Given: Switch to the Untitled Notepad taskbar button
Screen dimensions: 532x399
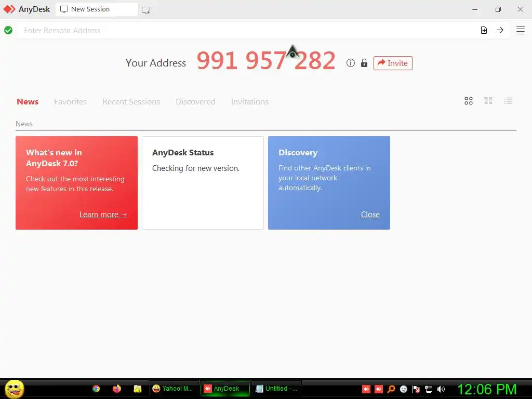Looking at the screenshot, I should coord(276,389).
